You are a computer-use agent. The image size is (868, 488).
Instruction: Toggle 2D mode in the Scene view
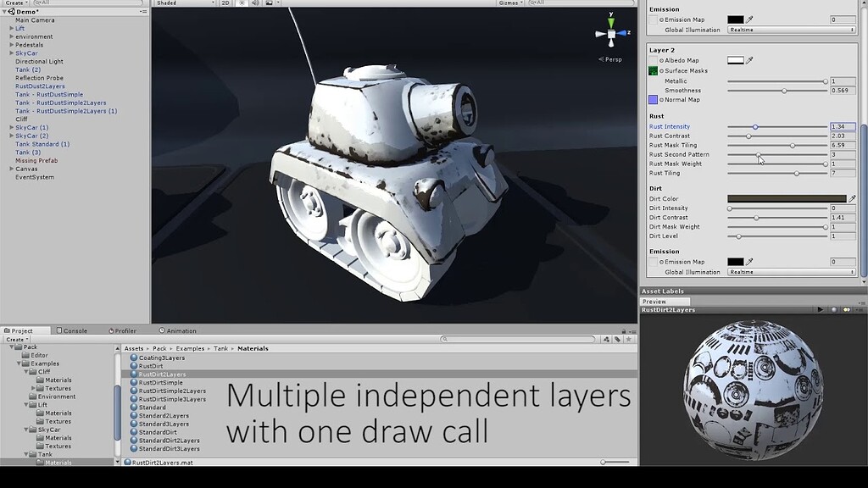pyautogui.click(x=224, y=3)
